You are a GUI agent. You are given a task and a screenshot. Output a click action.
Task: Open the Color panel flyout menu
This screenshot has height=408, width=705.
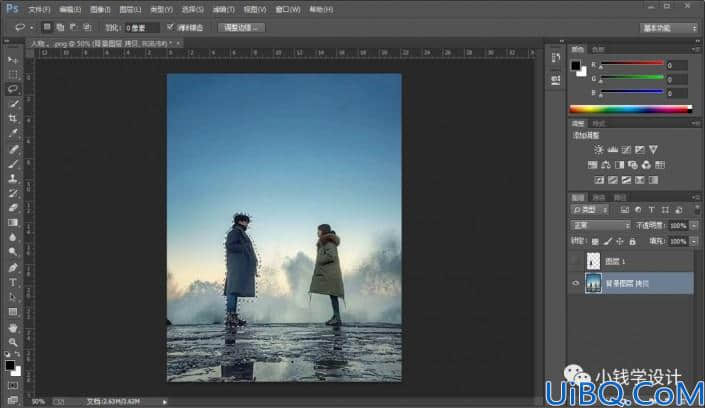click(696, 49)
